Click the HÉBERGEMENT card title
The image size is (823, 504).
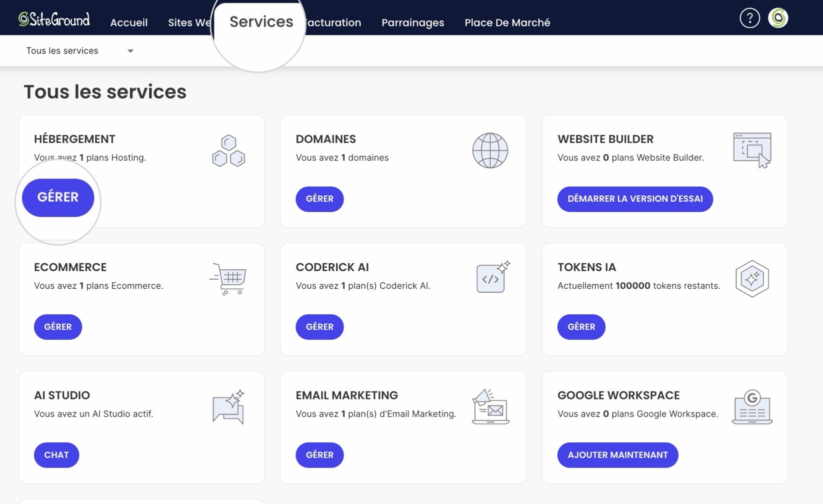pyautogui.click(x=74, y=139)
